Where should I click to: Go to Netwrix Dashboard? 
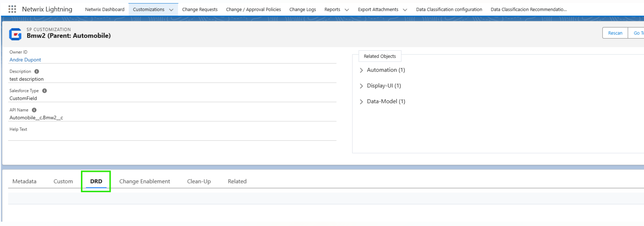[105, 10]
